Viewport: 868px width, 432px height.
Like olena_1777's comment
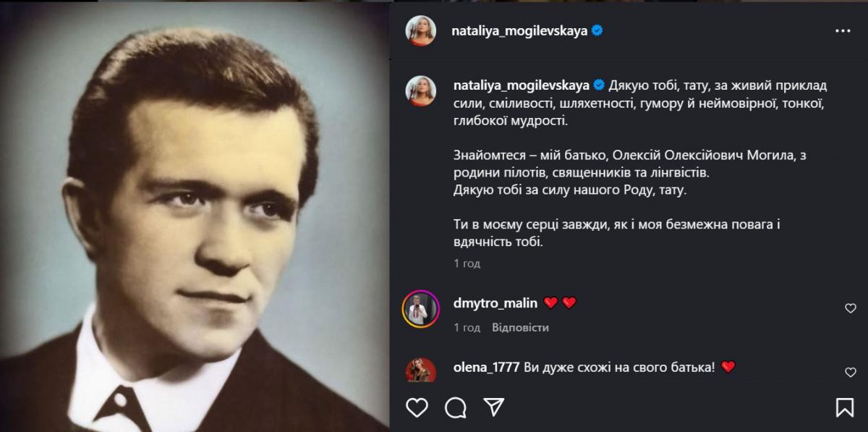[851, 373]
